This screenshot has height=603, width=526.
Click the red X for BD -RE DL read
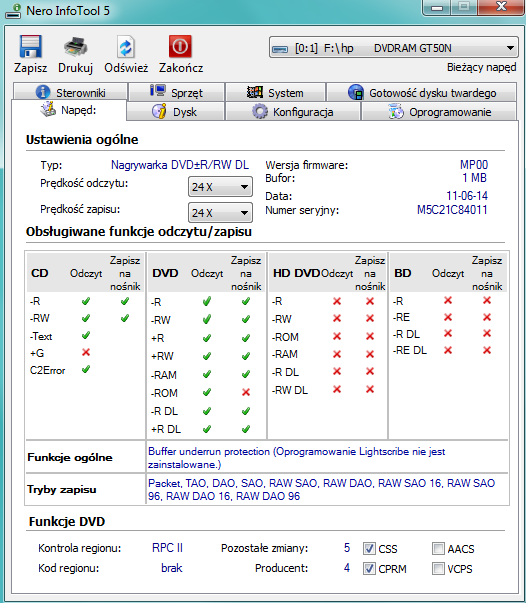[x=448, y=350]
